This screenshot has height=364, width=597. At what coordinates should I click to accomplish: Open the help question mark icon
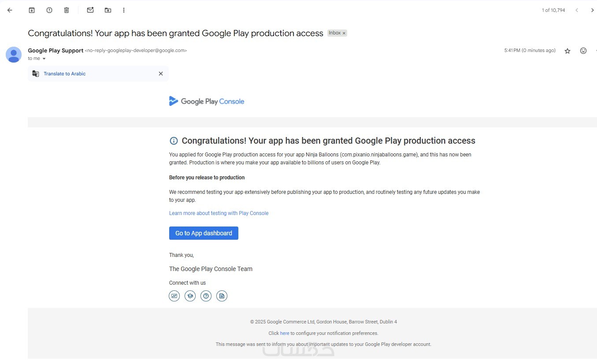click(x=206, y=296)
